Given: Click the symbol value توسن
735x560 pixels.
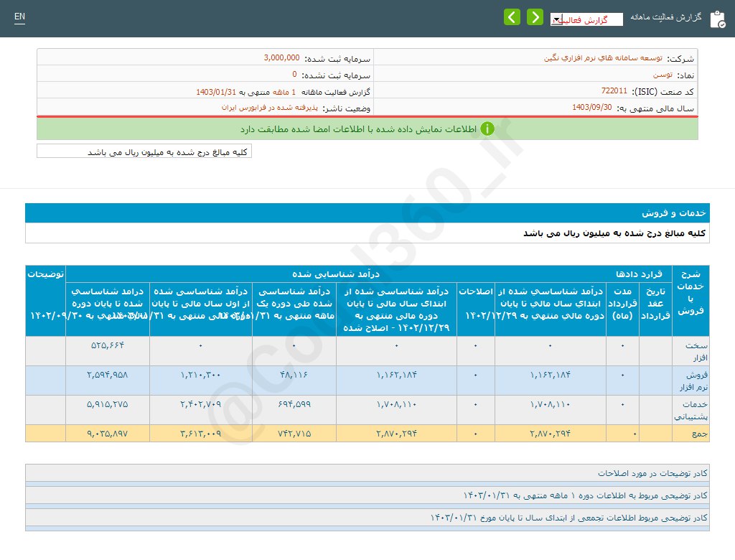Looking at the screenshot, I should click(662, 75).
